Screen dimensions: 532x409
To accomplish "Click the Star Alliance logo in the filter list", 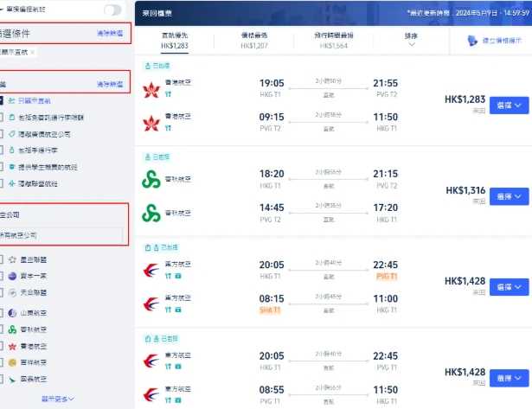I will click(13, 259).
